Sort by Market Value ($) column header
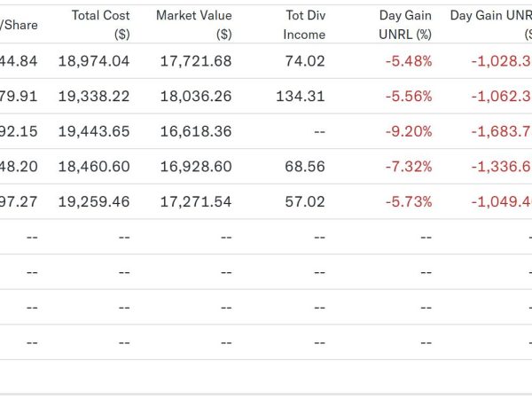 click(194, 25)
